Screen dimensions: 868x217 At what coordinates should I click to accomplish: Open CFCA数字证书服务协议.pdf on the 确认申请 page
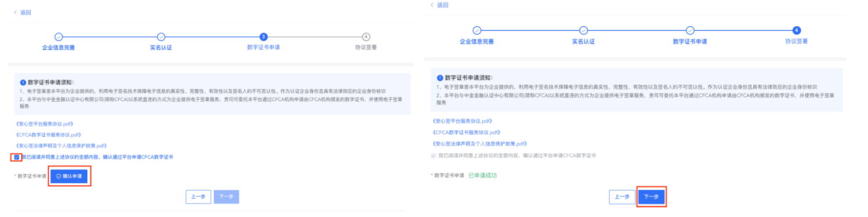click(x=49, y=135)
